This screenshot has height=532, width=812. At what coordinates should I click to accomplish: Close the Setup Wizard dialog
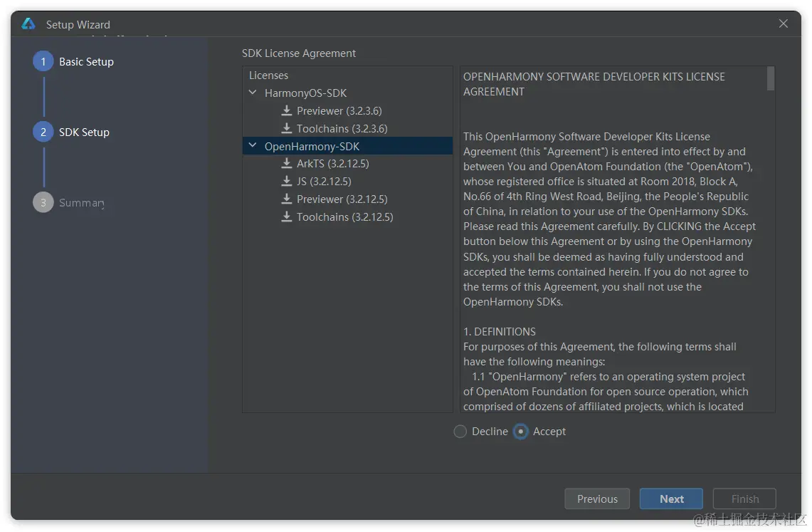(x=784, y=24)
